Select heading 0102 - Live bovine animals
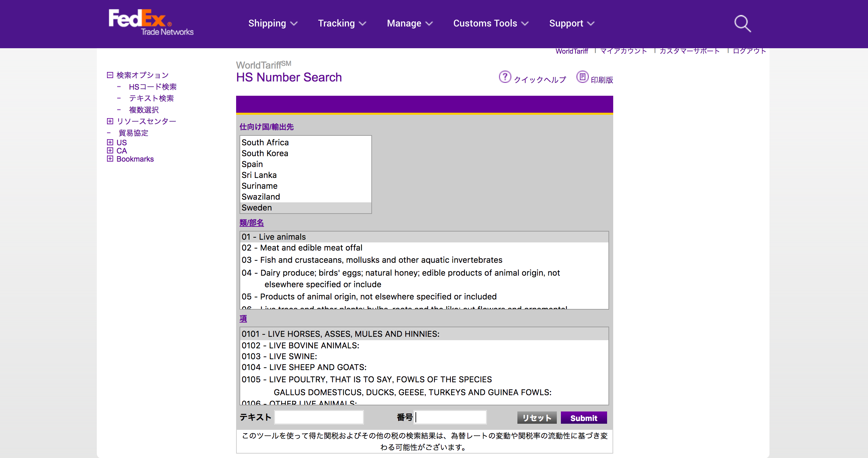This screenshot has width=868, height=458. 424,346
